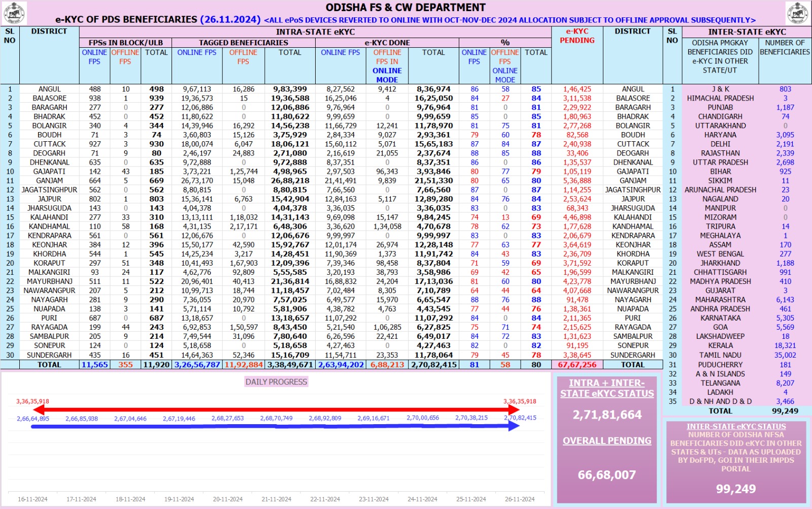Select Kerala's beneficiary count 18,321

tap(785, 345)
